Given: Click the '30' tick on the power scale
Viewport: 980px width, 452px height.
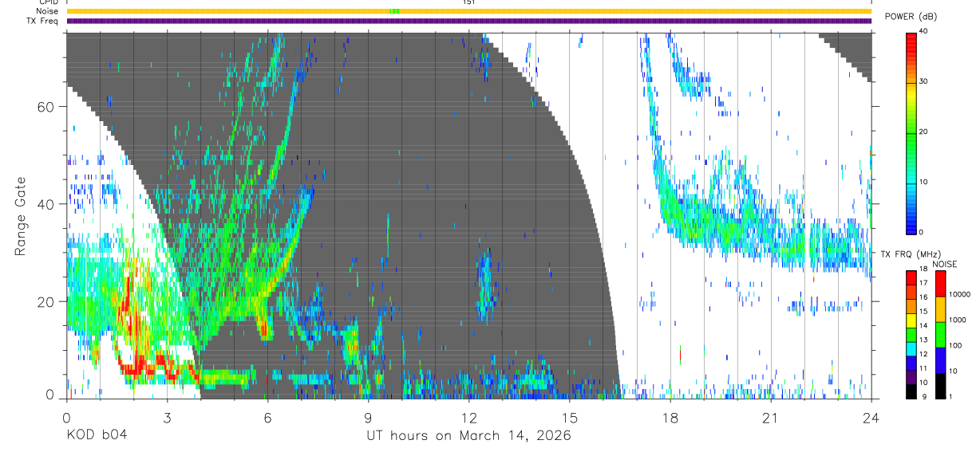Looking at the screenshot, I should click(x=924, y=81).
